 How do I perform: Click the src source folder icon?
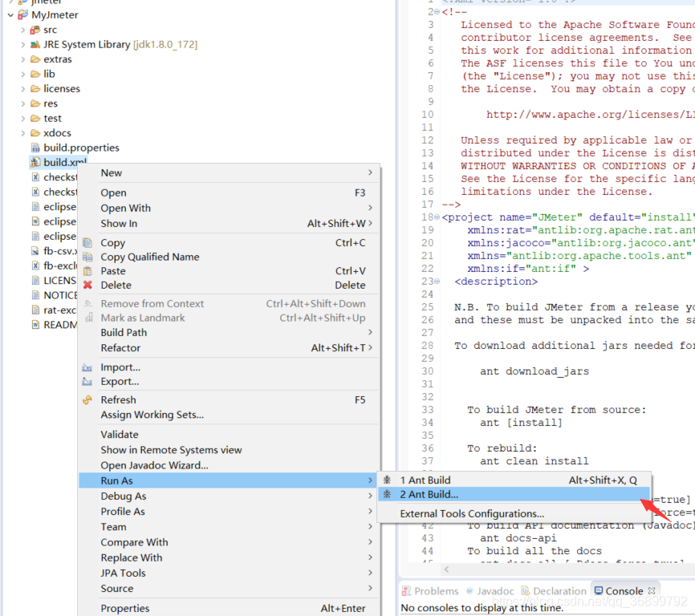(35, 30)
